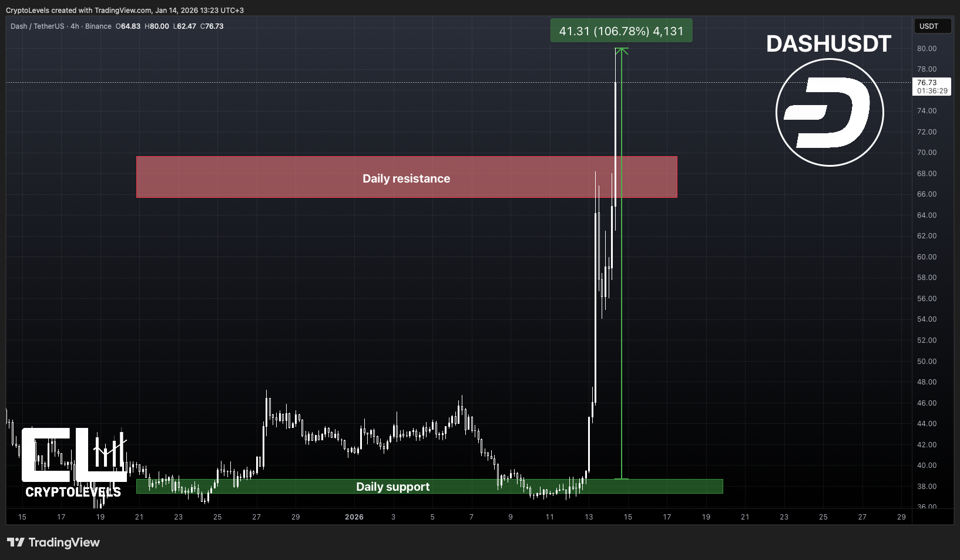
Task: Click the measurement label 41.31 (106.78%) 4,131
Action: [x=621, y=31]
